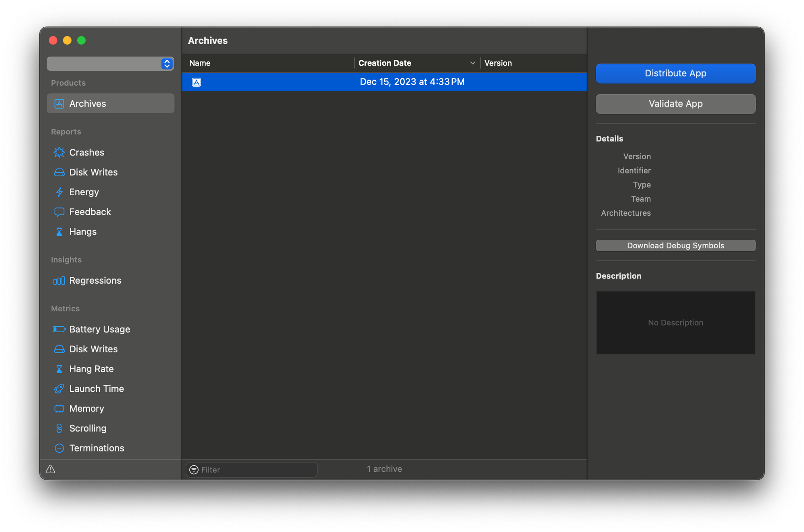
Task: Click the No Description text area
Action: click(675, 323)
